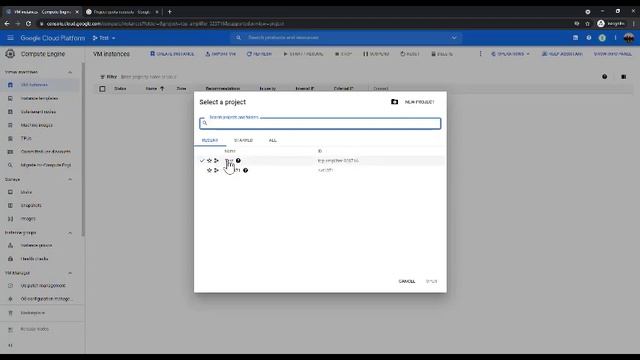
Task: Open Instance templates in the sidebar
Action: click(x=39, y=98)
